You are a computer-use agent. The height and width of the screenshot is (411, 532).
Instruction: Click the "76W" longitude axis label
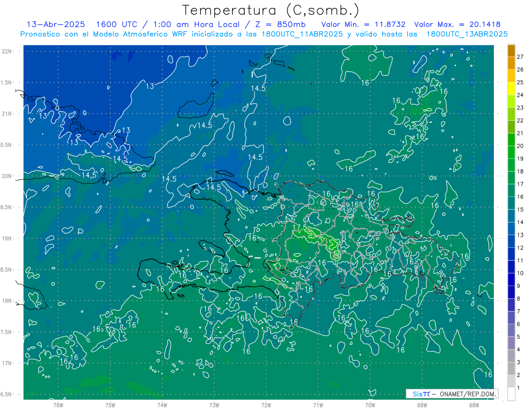click(58, 404)
